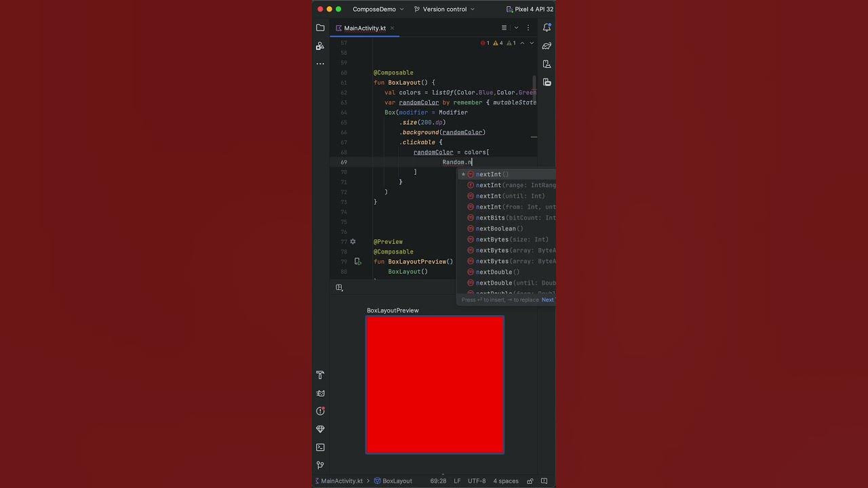Open the Version control dropdown

(x=445, y=9)
